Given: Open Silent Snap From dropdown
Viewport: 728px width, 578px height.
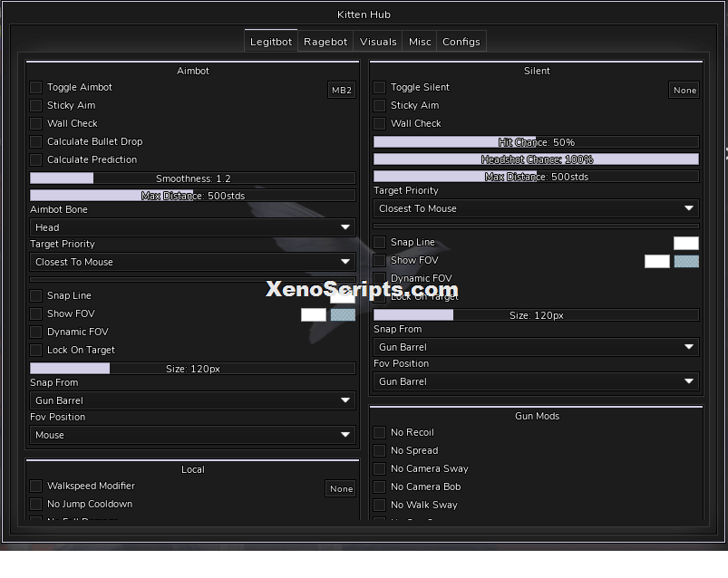Looking at the screenshot, I should [x=536, y=347].
